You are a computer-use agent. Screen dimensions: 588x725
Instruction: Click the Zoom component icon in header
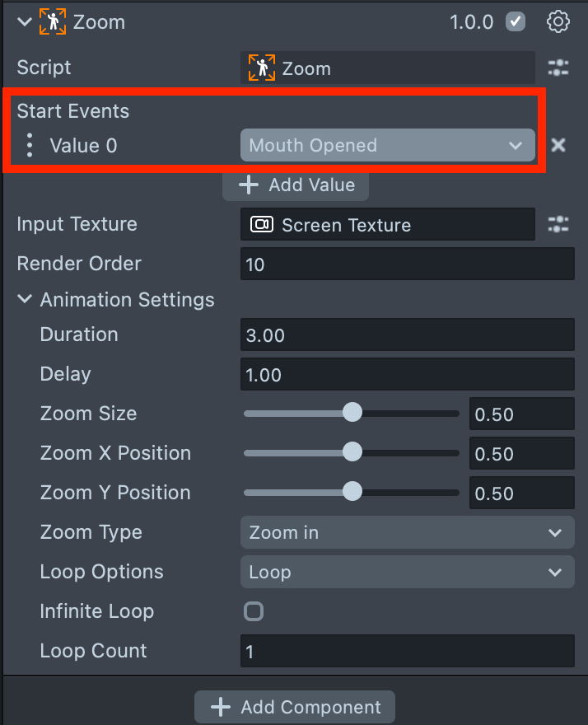coord(51,22)
